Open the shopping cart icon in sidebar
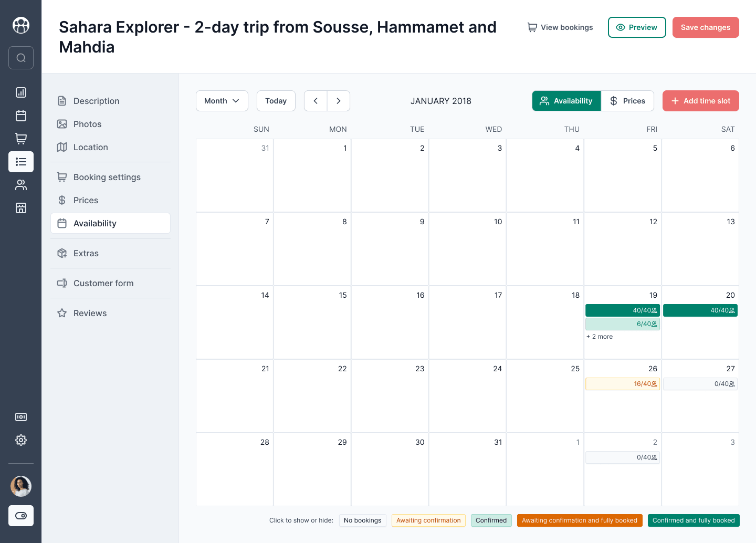Image resolution: width=756 pixels, height=543 pixels. pos(21,139)
